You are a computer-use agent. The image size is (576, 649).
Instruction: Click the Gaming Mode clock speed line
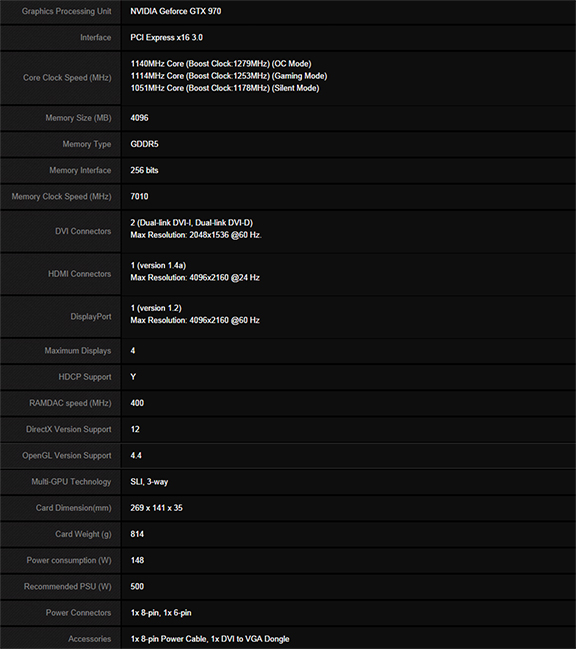click(x=229, y=76)
